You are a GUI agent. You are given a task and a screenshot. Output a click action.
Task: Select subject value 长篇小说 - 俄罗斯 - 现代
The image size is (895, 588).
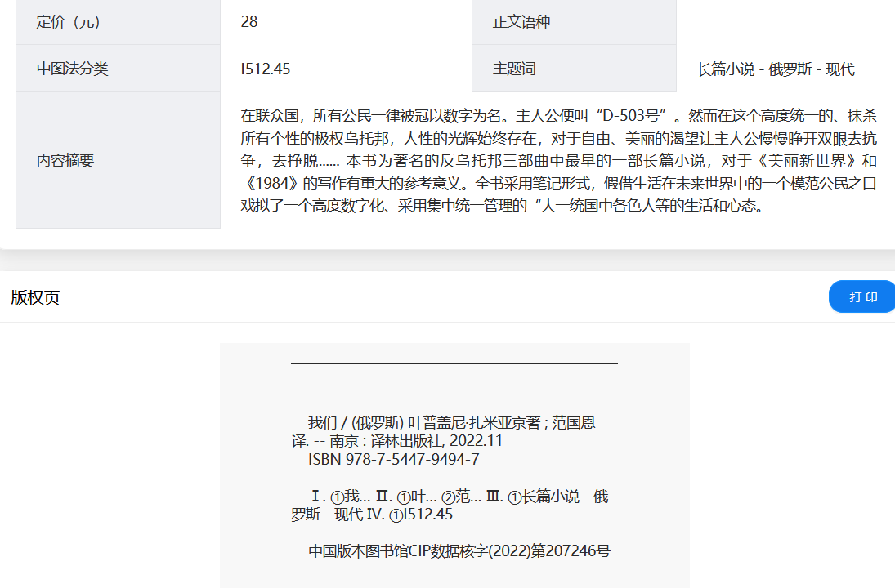(x=776, y=69)
